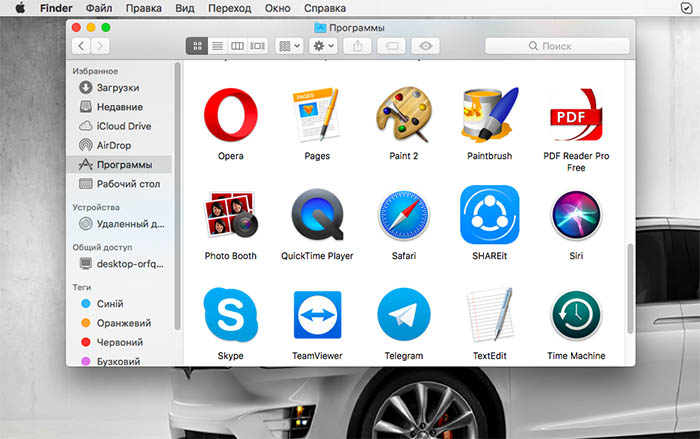Image resolution: width=700 pixels, height=439 pixels.
Task: Select the Бузковий purple tag
Action: point(118,361)
